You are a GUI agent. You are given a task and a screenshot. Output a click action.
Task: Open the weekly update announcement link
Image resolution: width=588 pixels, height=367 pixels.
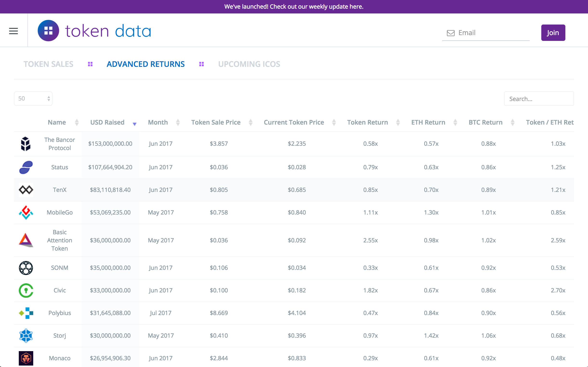pyautogui.click(x=294, y=6)
